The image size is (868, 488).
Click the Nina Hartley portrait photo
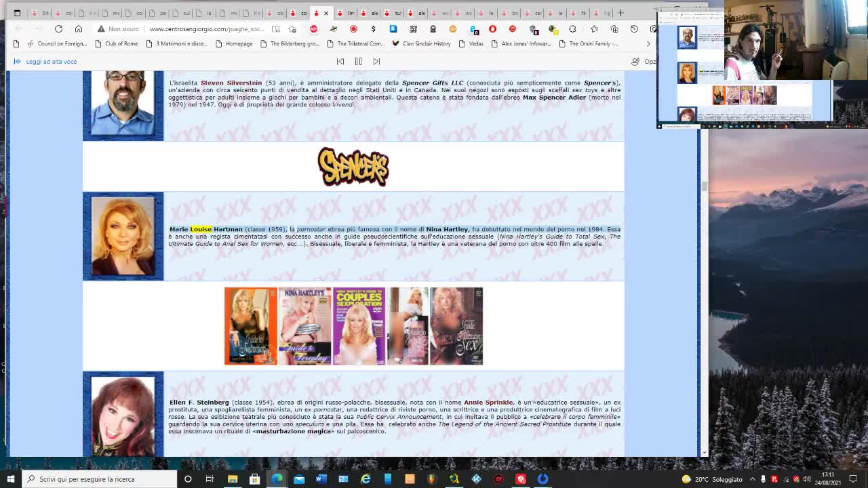123,236
